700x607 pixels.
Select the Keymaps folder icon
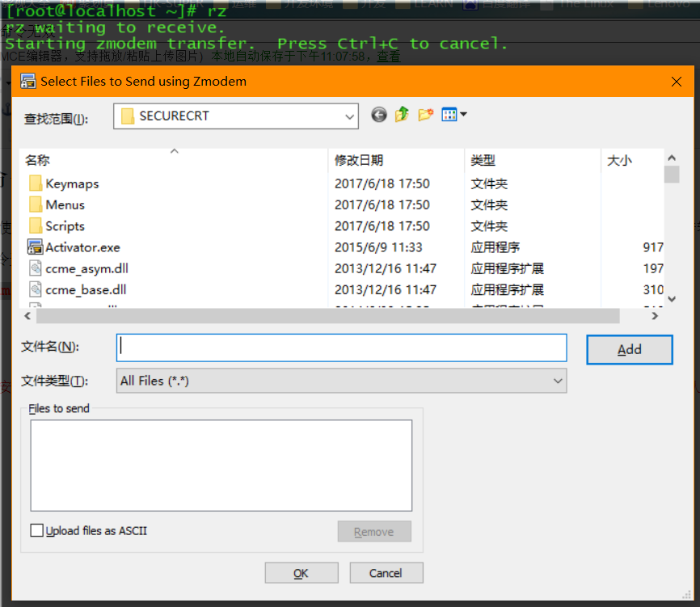[x=36, y=183]
